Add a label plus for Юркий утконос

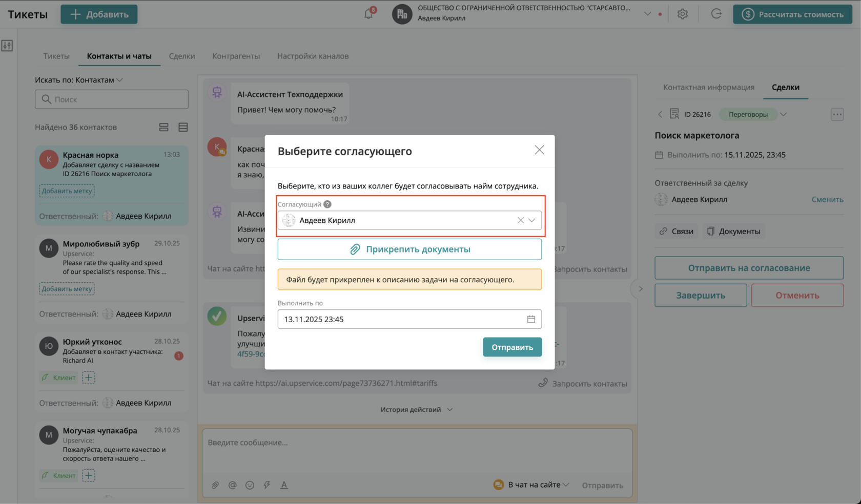pos(88,377)
